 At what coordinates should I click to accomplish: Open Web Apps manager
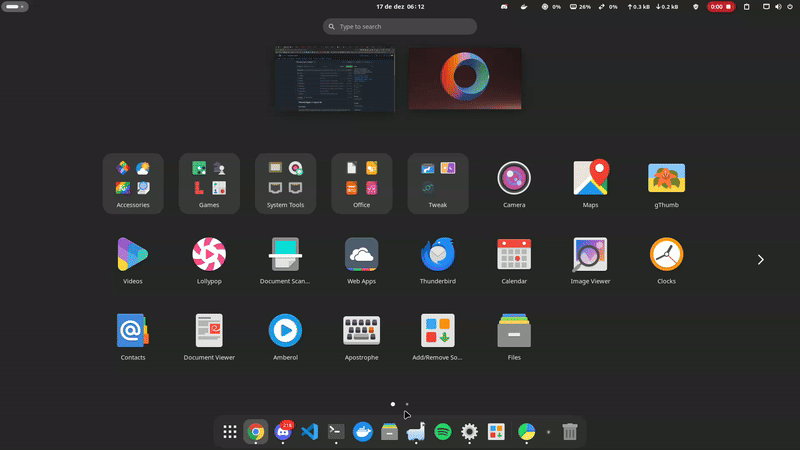click(361, 260)
